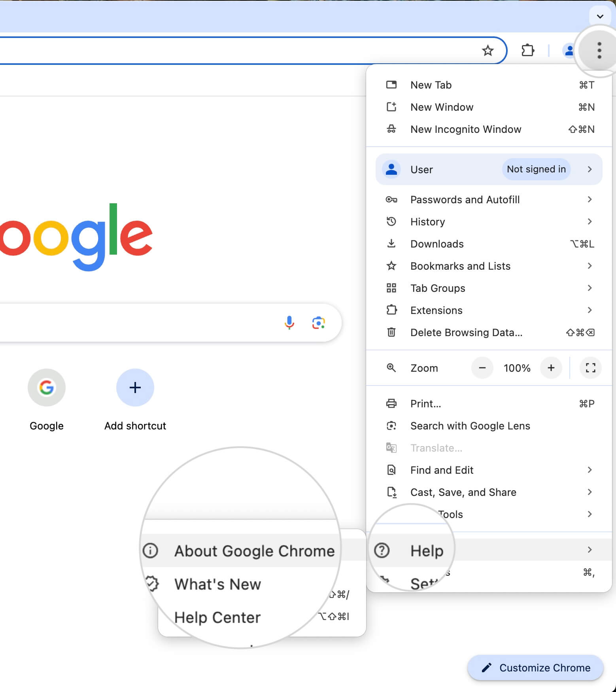This screenshot has width=616, height=692.
Task: Click the printer icon
Action: pyautogui.click(x=391, y=403)
